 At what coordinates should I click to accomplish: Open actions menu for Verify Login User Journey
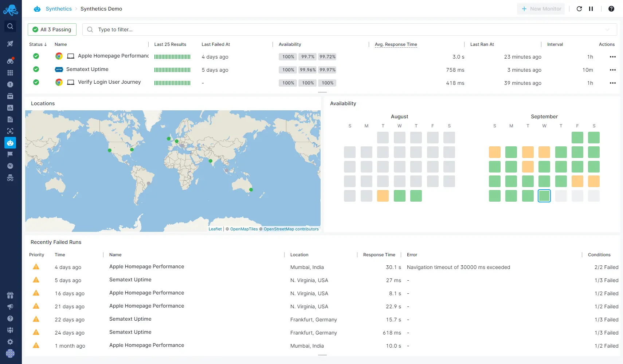point(613,83)
